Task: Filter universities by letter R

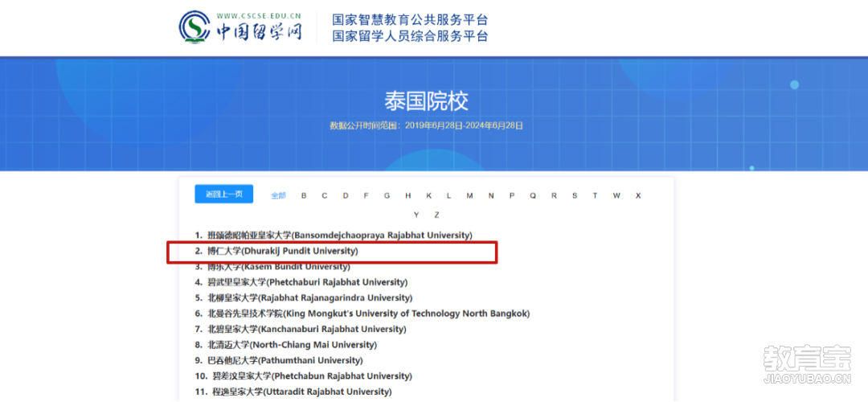Action: 554,195
